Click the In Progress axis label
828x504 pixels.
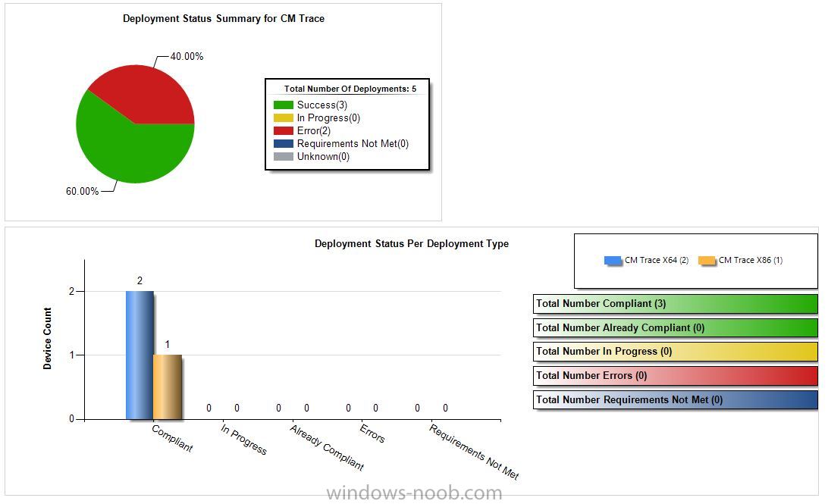(x=243, y=440)
